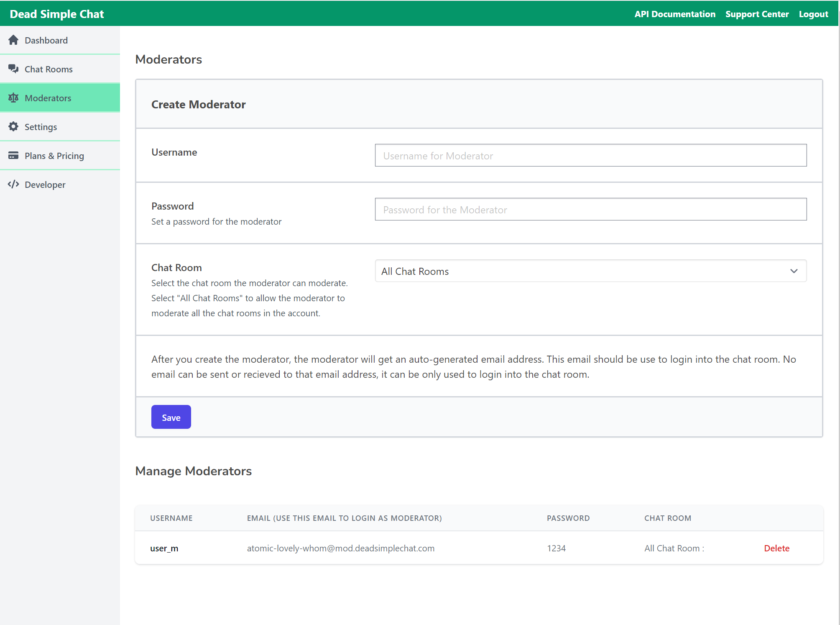Click the Moderators scales icon
840x625 pixels.
14,97
